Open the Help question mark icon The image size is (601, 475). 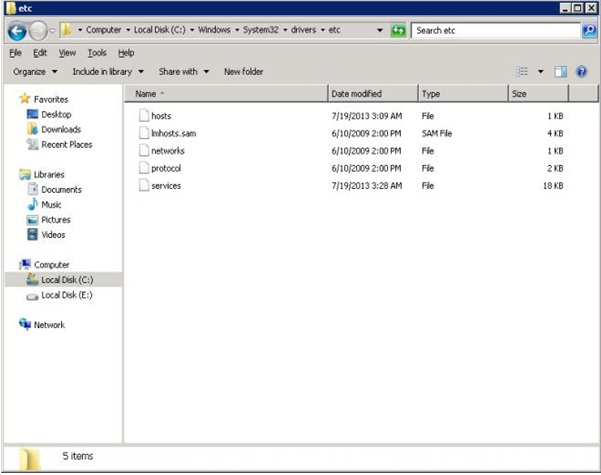click(x=581, y=72)
